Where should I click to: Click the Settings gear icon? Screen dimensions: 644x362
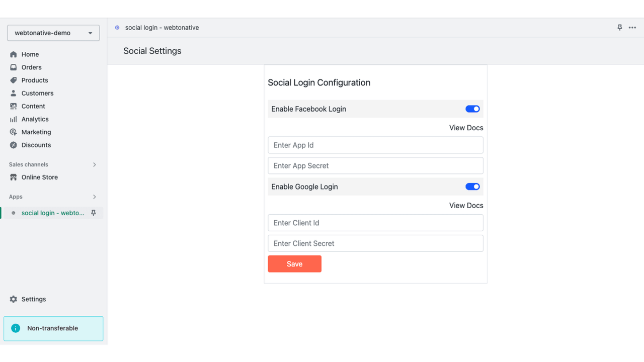pyautogui.click(x=14, y=299)
